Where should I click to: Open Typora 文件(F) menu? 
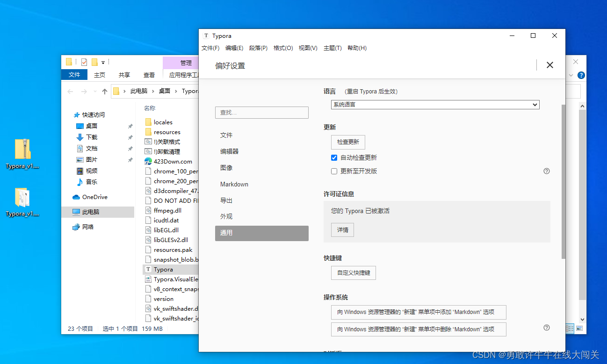click(x=210, y=48)
